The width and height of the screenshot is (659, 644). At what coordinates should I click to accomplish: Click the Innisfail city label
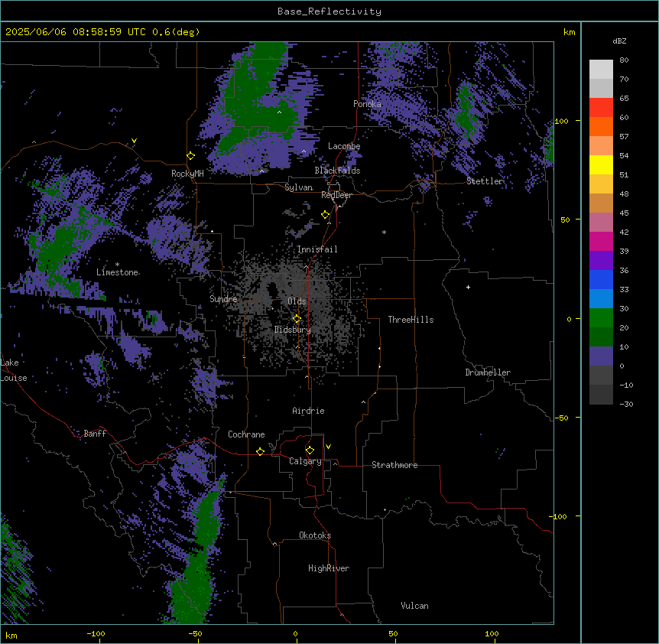point(317,249)
